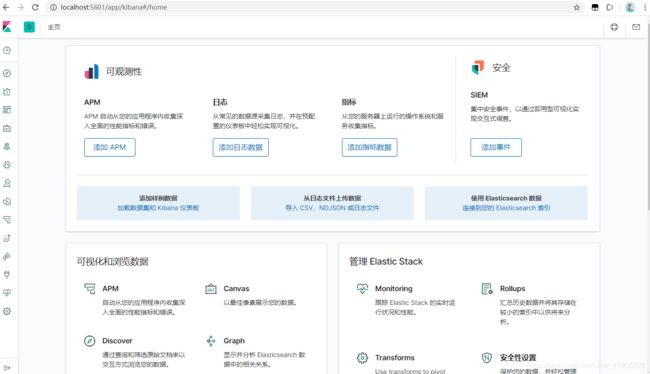Open the help icon in the header
Viewport: 650px width, 374px height.
(614, 27)
